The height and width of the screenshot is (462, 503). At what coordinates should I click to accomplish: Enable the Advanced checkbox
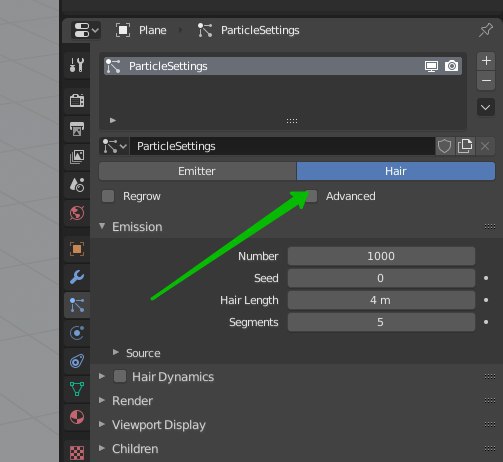312,196
